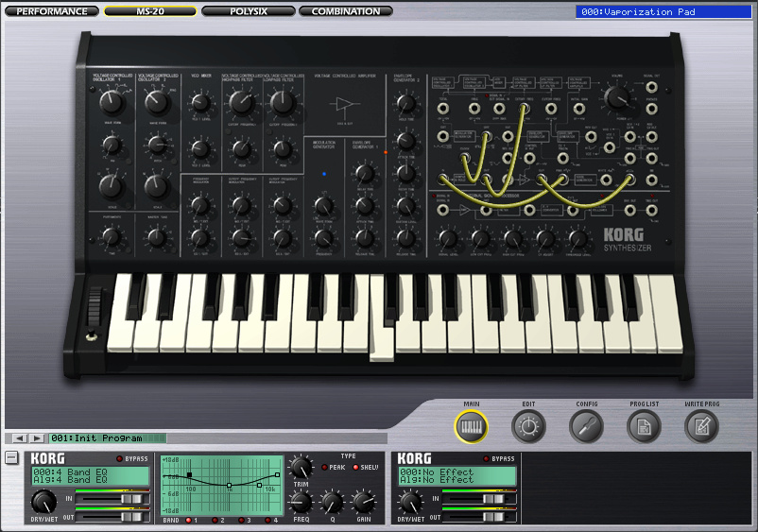
Task: Switch to the COMBINATION tab
Action: [346, 11]
